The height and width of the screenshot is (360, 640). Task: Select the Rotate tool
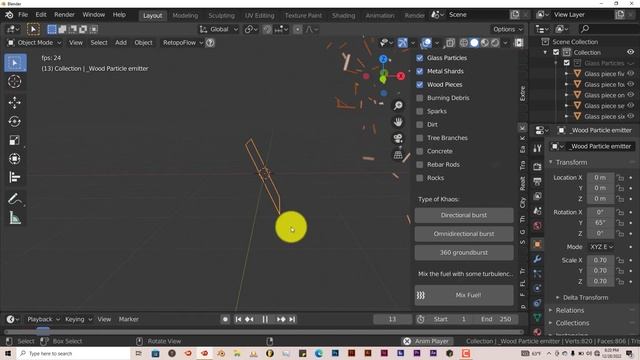(x=15, y=121)
